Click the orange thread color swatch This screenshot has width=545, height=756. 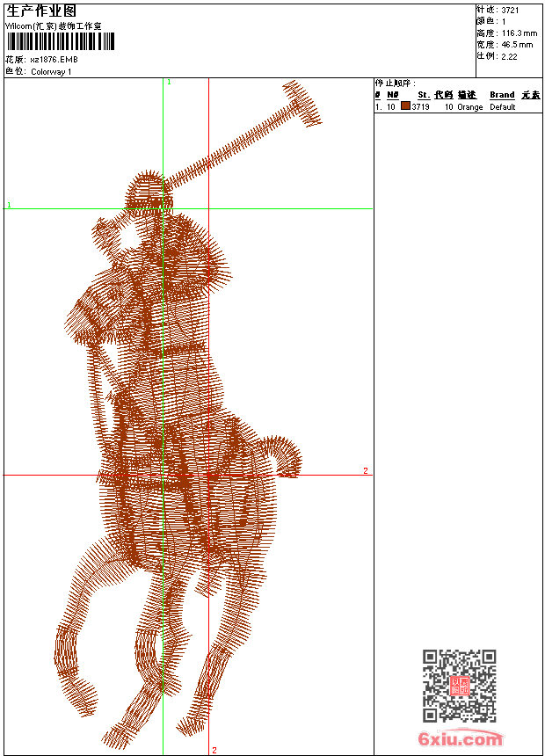(x=405, y=106)
